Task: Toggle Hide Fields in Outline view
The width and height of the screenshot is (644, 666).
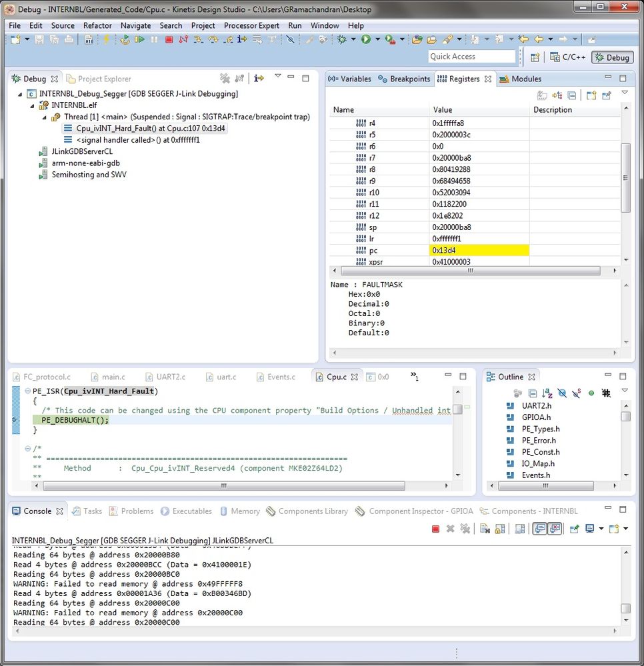Action: [561, 393]
